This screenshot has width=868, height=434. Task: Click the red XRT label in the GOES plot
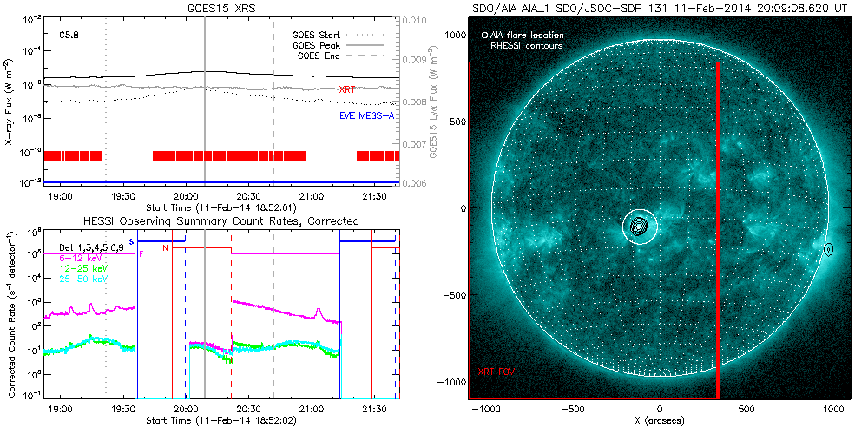coord(346,89)
